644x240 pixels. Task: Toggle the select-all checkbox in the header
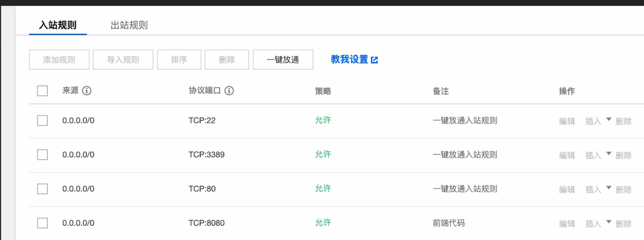[43, 91]
